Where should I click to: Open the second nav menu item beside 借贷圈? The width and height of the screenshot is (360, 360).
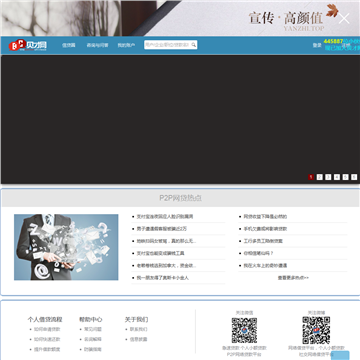click(97, 45)
